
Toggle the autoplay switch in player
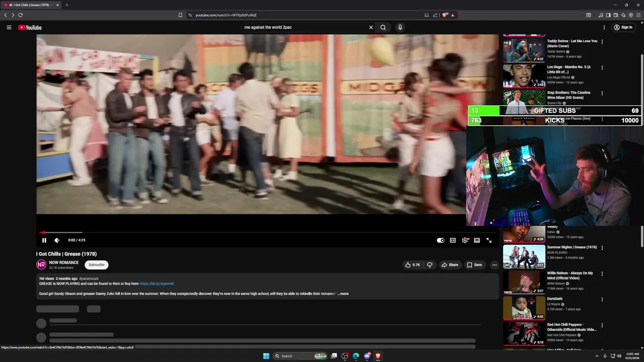(x=441, y=240)
